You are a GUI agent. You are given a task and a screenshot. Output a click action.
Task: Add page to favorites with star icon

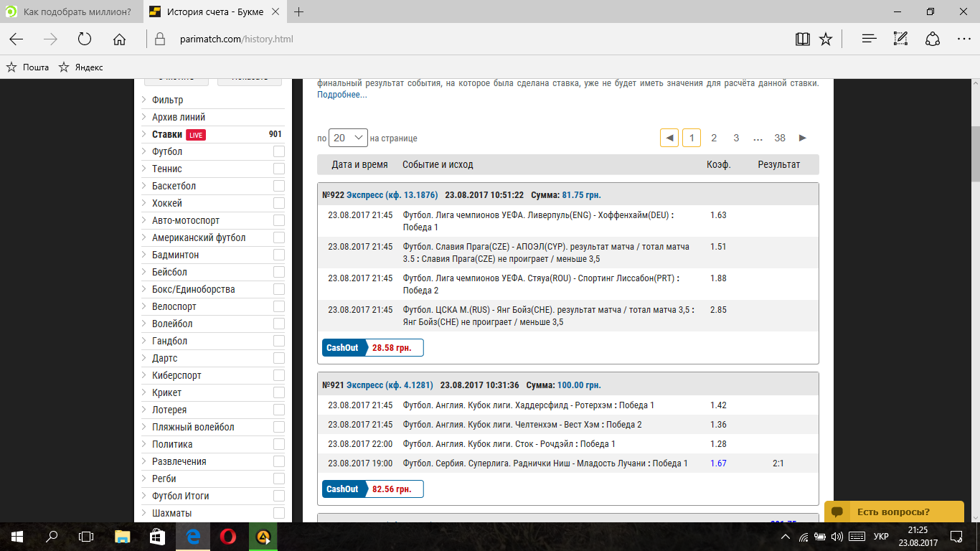[826, 39]
